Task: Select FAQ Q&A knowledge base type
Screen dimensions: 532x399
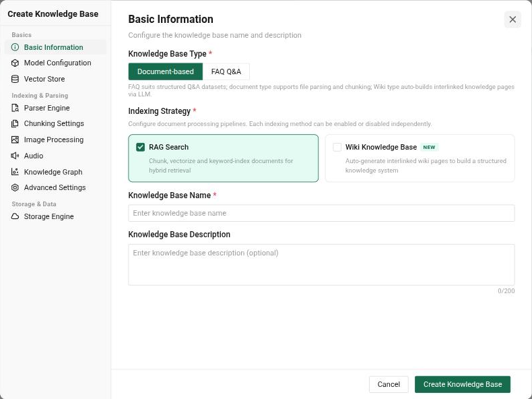Action: pyautogui.click(x=226, y=71)
